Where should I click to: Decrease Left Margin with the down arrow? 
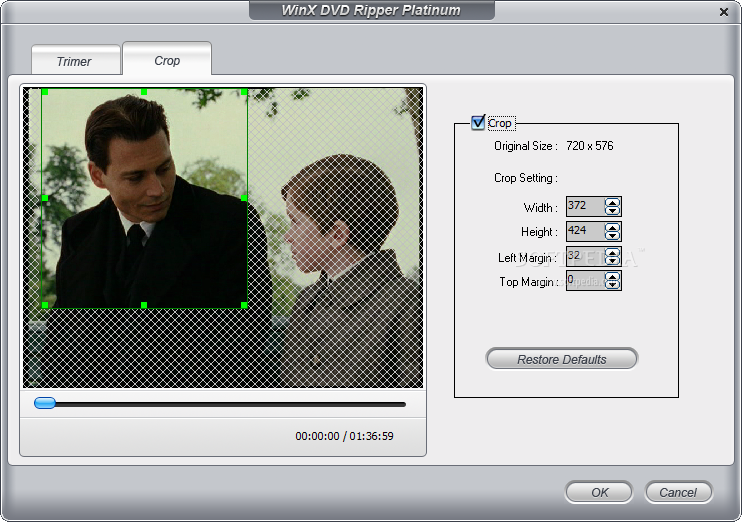click(612, 260)
